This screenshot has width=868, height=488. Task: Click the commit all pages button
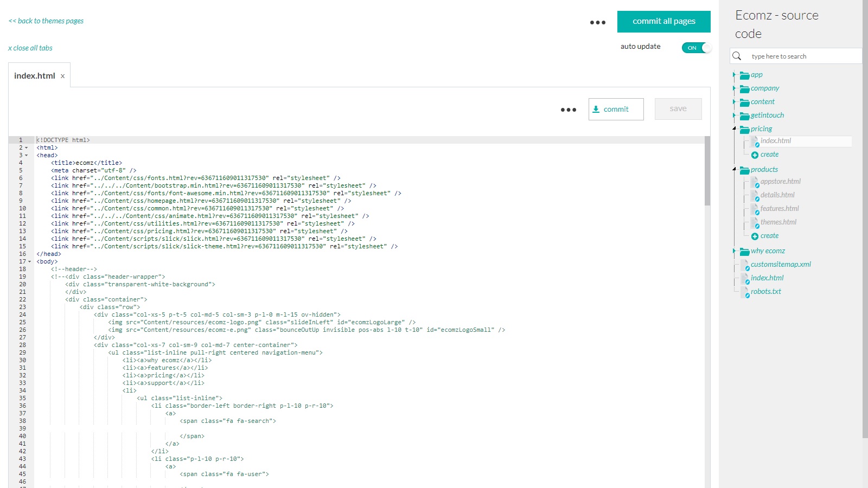click(664, 22)
